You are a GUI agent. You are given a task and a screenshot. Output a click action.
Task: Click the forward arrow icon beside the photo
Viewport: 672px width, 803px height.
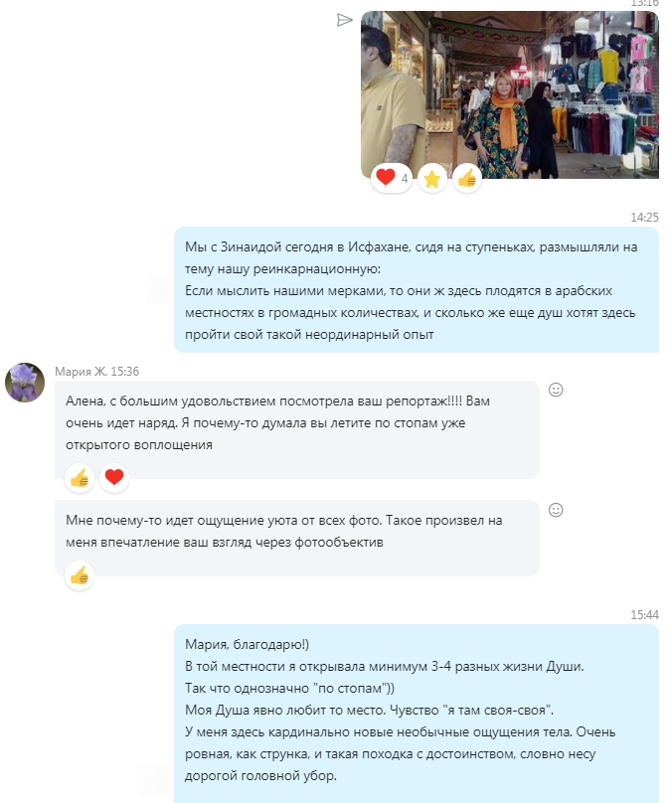[x=344, y=20]
